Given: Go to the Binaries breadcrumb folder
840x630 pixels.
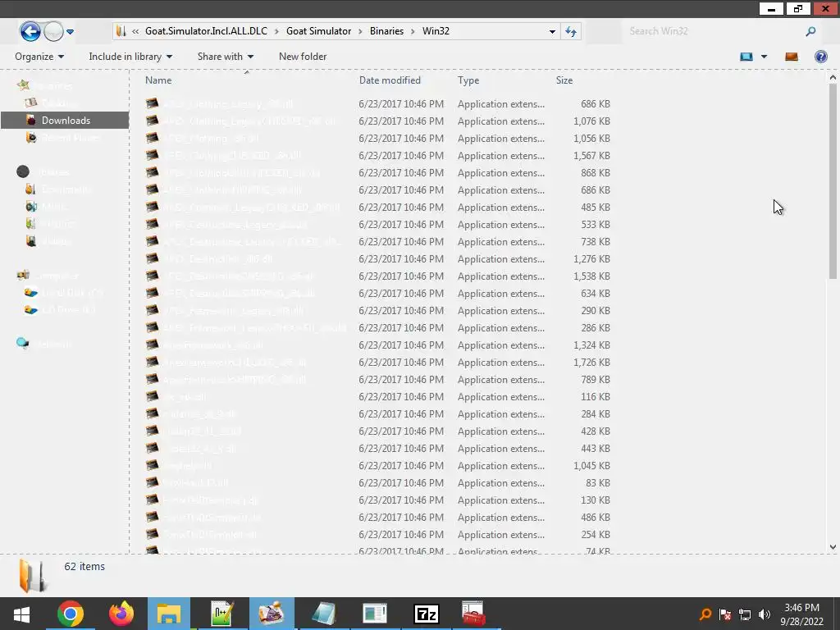Looking at the screenshot, I should pyautogui.click(x=387, y=31).
